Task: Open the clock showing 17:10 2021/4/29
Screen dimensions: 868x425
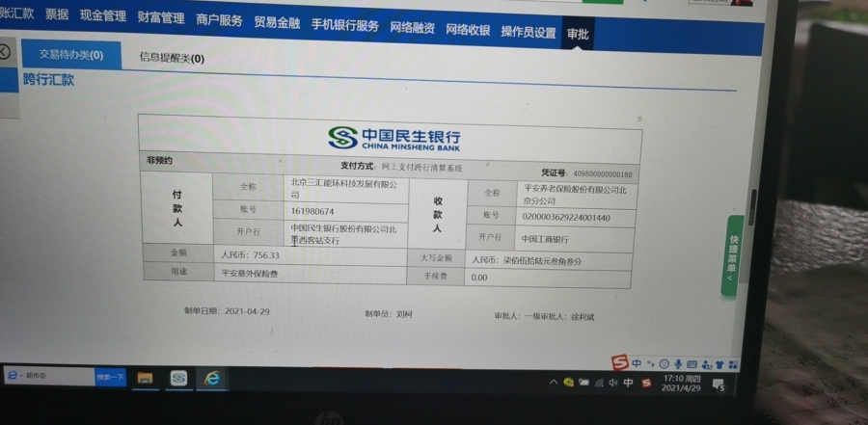Action: (682, 384)
